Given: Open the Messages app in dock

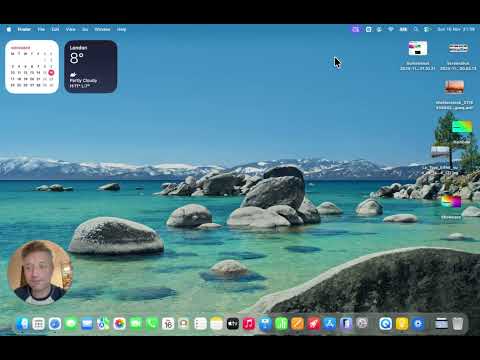Looking at the screenshot, I should point(71,324).
